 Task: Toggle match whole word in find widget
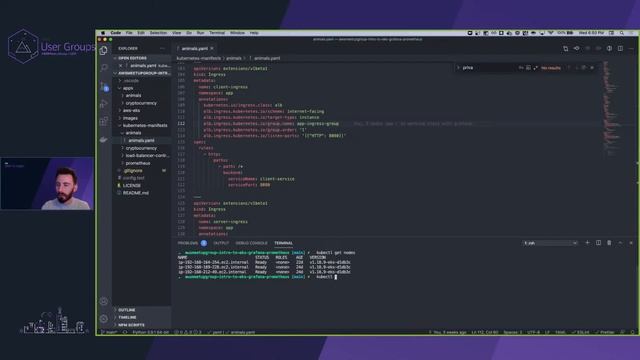coord(528,68)
